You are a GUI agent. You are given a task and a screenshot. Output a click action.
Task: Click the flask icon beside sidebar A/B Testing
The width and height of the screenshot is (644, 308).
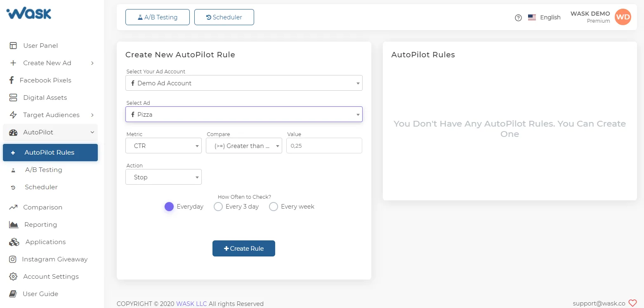click(13, 170)
